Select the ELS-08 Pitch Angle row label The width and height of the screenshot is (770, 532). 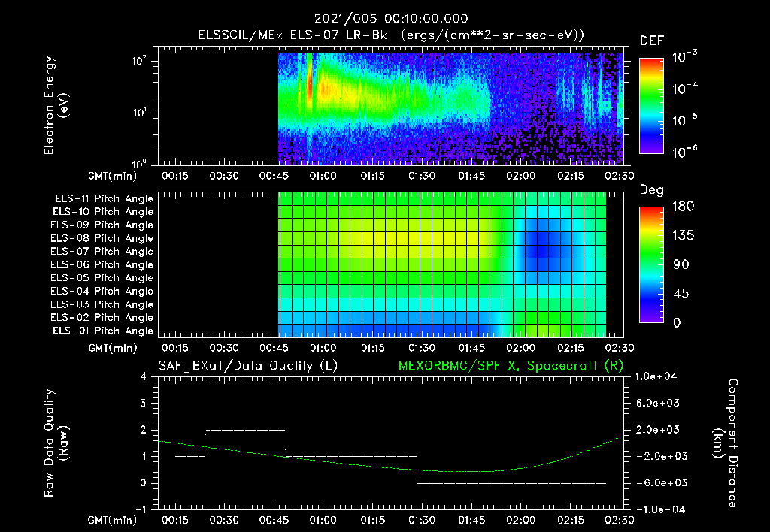(102, 238)
